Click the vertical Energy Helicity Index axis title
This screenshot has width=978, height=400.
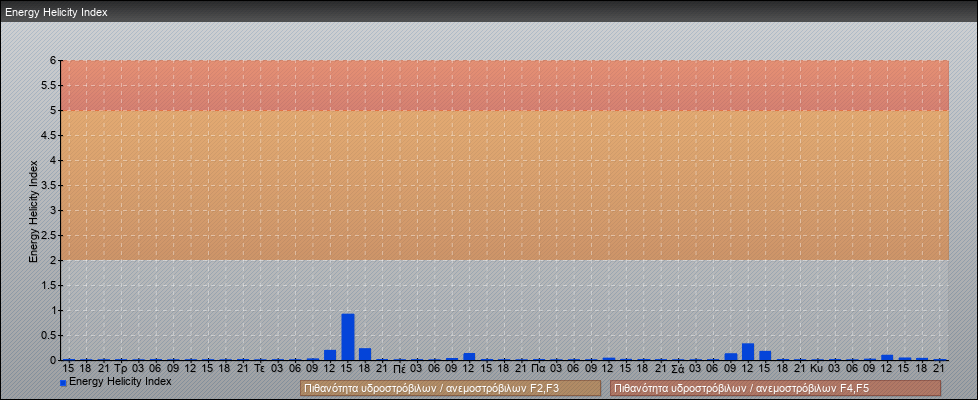click(x=34, y=211)
